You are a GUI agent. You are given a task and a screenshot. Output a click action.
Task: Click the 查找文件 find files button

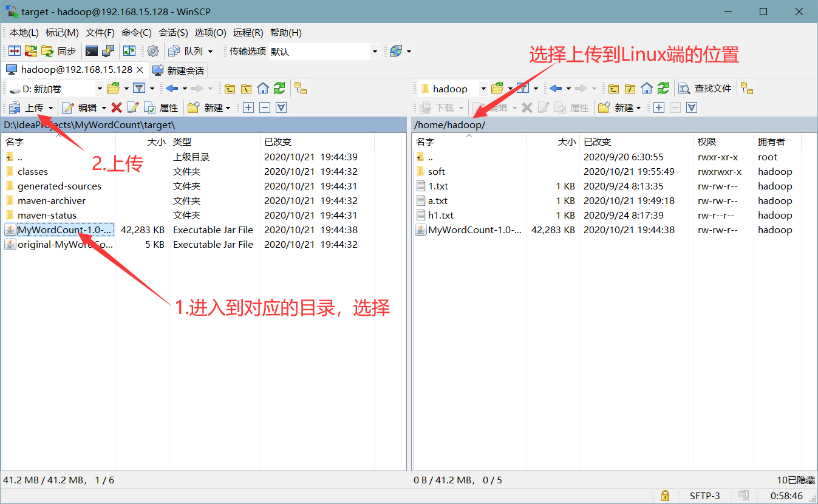(705, 89)
